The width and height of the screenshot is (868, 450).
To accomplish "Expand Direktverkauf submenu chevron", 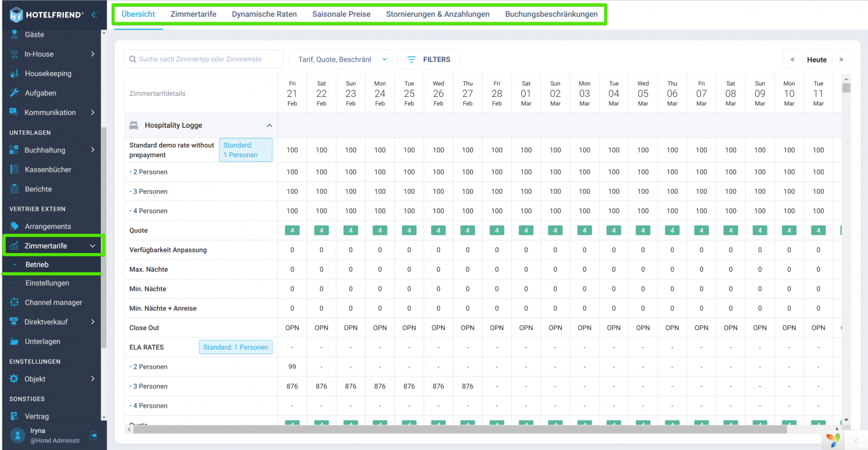I will (x=93, y=322).
